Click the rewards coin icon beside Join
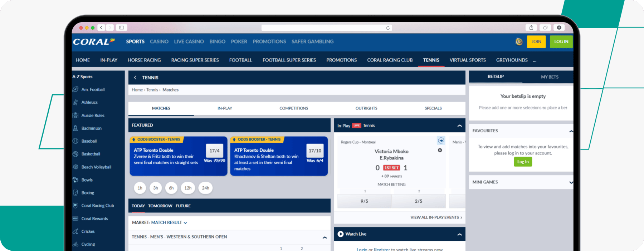The height and width of the screenshot is (251, 644). (519, 42)
